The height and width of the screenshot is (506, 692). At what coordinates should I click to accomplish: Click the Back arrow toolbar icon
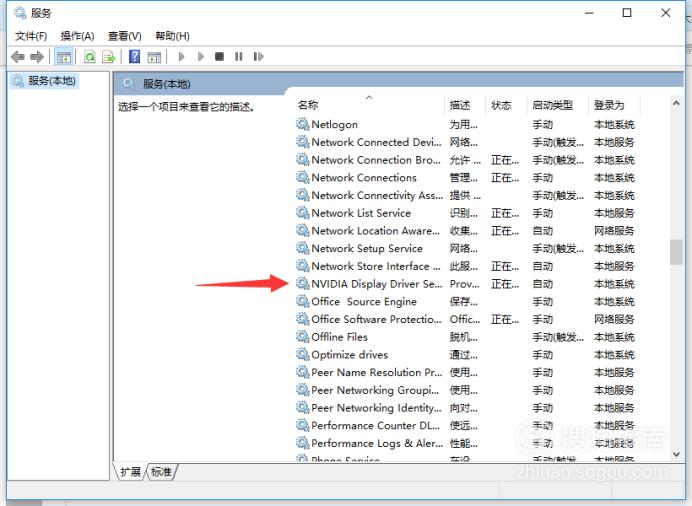[x=18, y=56]
